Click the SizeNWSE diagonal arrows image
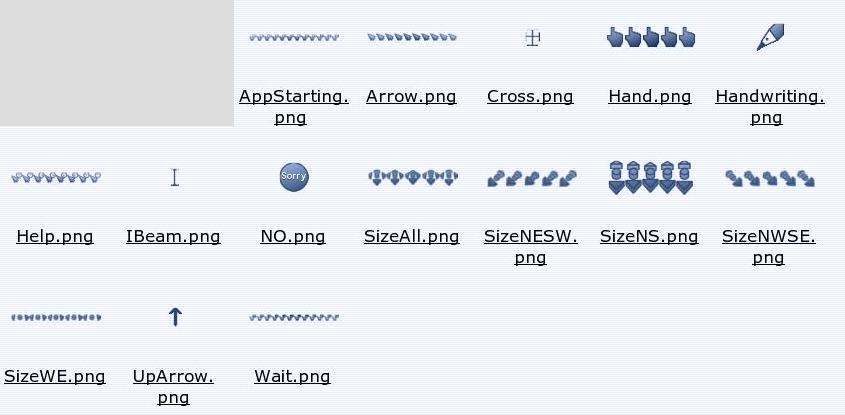Screen dimensions: 845x415 pyautogui.click(x=770, y=178)
